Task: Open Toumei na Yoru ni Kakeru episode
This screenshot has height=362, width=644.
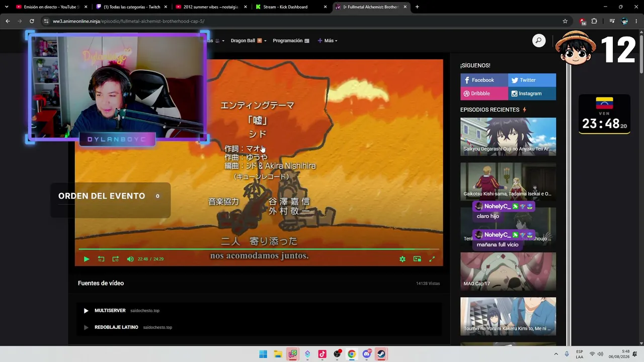Action: pyautogui.click(x=508, y=316)
